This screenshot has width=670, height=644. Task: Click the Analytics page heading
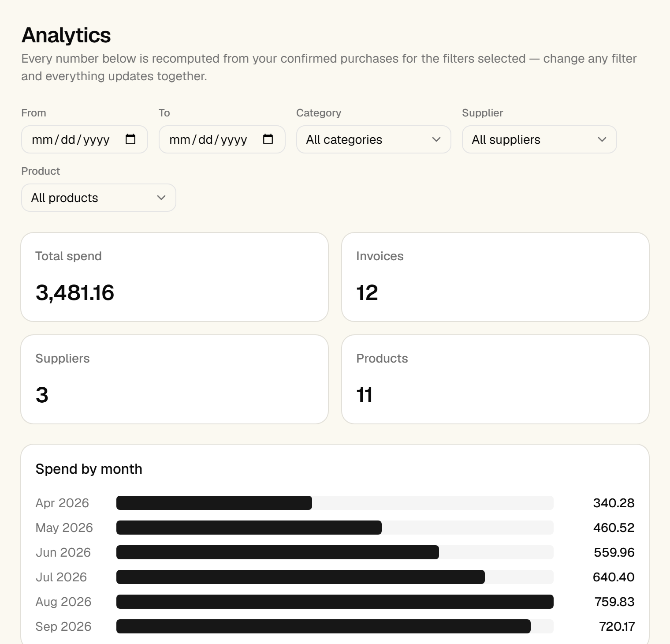[x=66, y=35]
